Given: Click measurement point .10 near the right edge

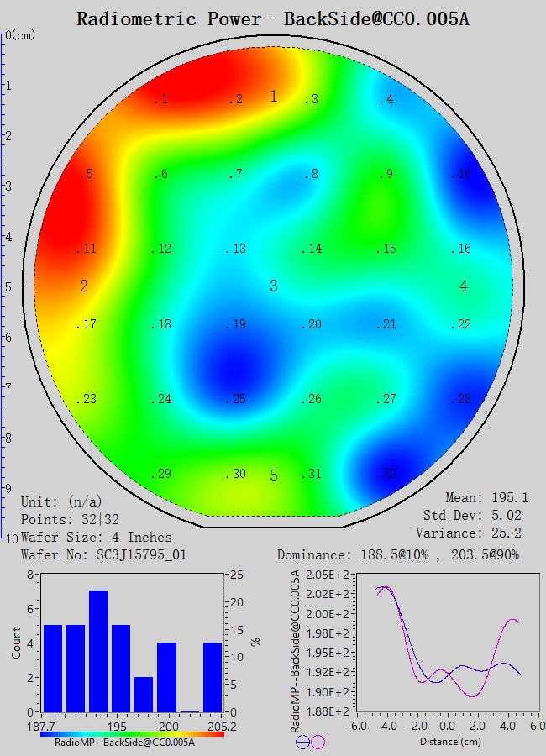Looking at the screenshot, I should 460,175.
